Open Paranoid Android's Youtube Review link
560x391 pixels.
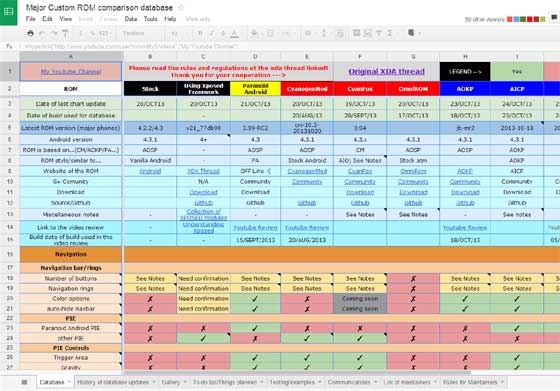pyautogui.click(x=255, y=227)
